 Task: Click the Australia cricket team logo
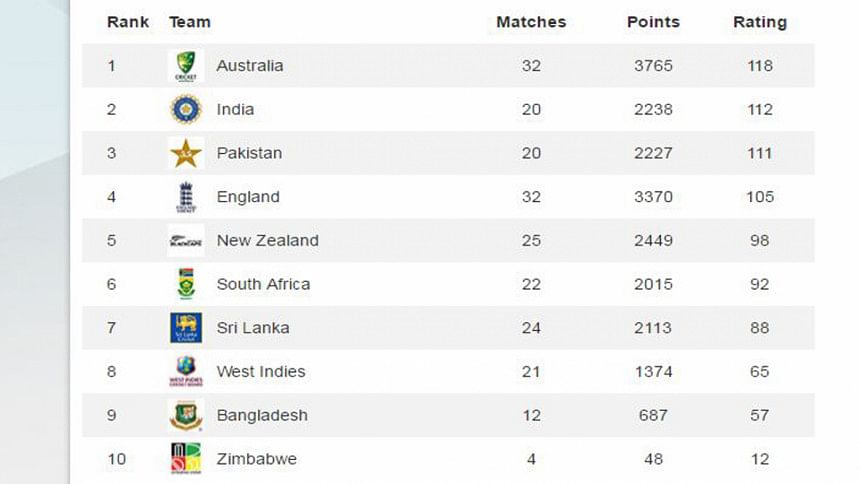point(186,66)
